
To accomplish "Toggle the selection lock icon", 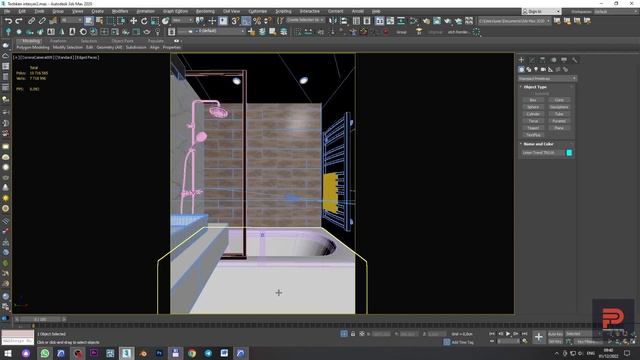I will coord(353,334).
